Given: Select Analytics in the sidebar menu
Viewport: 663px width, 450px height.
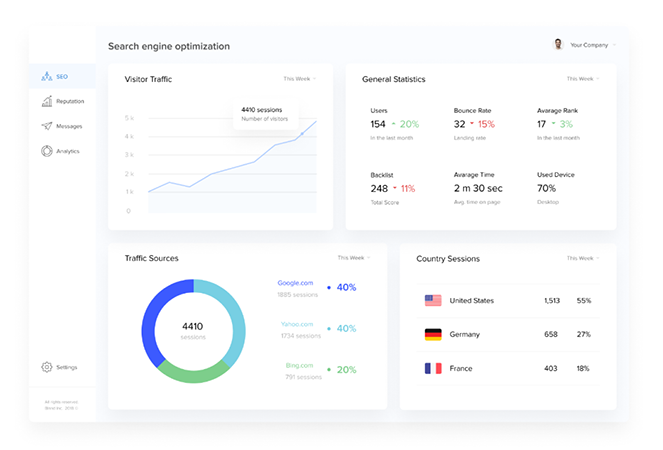Looking at the screenshot, I should pyautogui.click(x=67, y=151).
